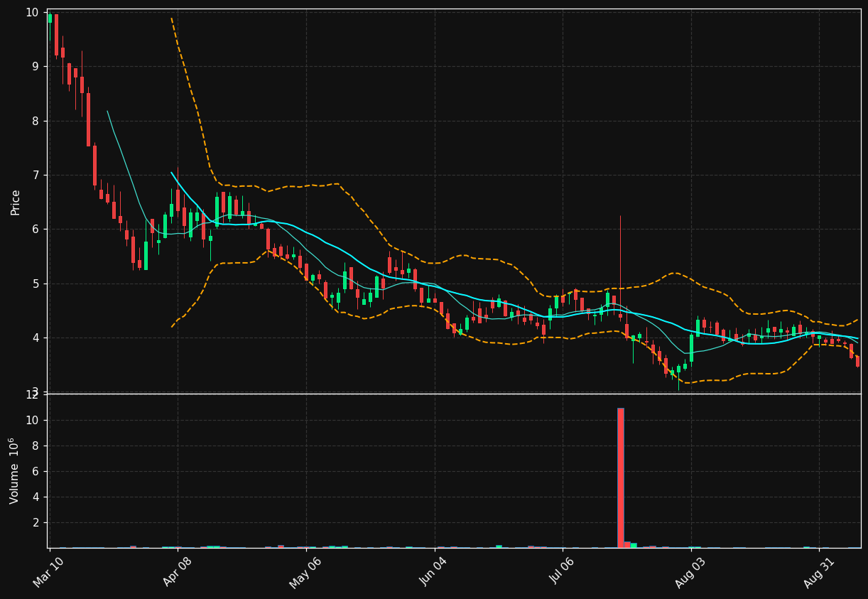Select the "Jun 04" x-axis label

coord(433,573)
